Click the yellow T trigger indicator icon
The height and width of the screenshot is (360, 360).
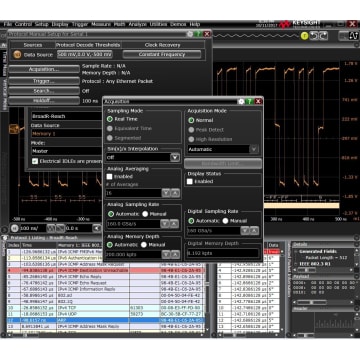pyautogui.click(x=304, y=36)
